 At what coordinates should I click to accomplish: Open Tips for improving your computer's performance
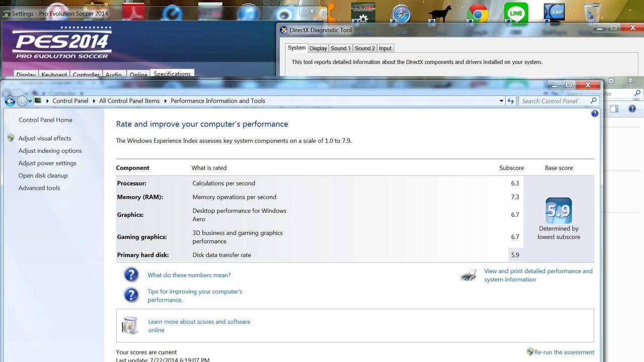pos(195,296)
